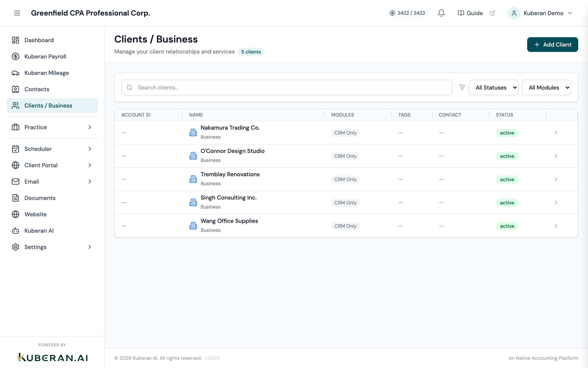This screenshot has height=368, width=588.
Task: Open Kuberan AI menu item
Action: pos(52,231)
